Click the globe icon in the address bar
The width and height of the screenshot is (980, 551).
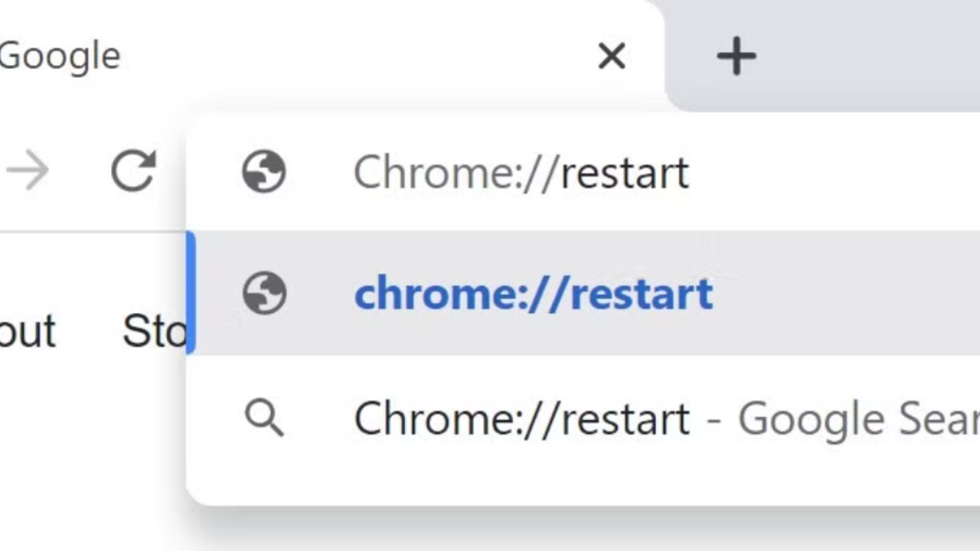264,171
